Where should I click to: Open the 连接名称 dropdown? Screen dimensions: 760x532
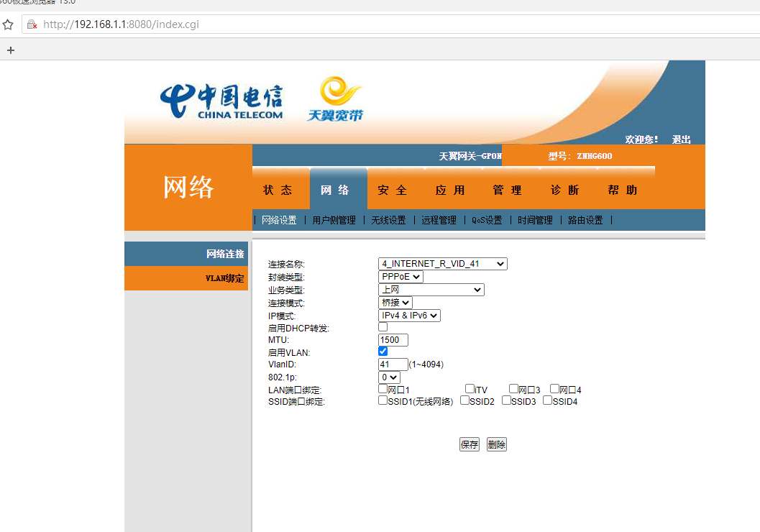tap(442, 264)
